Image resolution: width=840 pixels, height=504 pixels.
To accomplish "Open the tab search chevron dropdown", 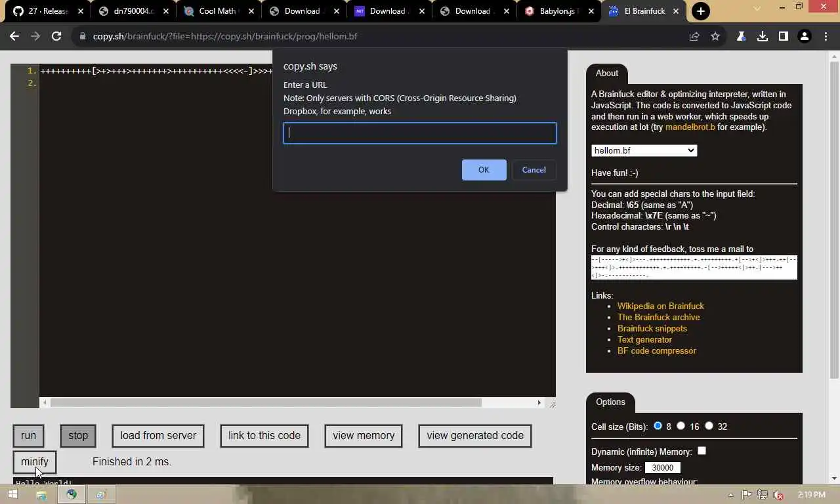I will 757,9.
